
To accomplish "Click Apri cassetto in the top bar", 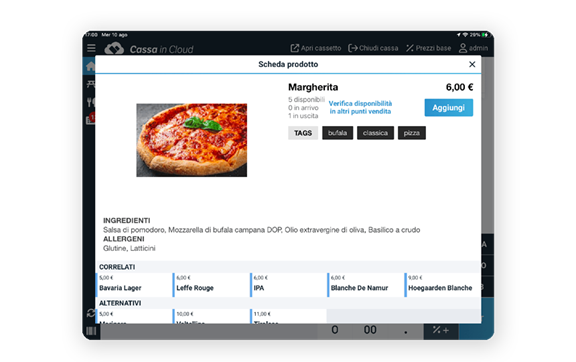I will [316, 48].
